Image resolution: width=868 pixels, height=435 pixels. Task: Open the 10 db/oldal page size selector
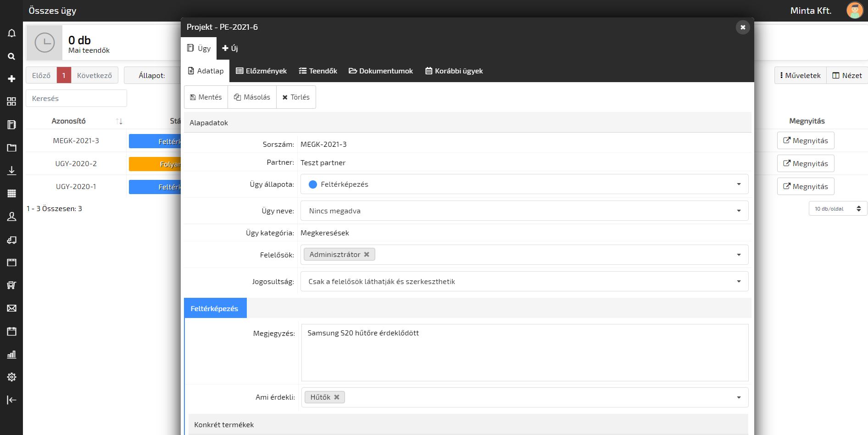837,208
